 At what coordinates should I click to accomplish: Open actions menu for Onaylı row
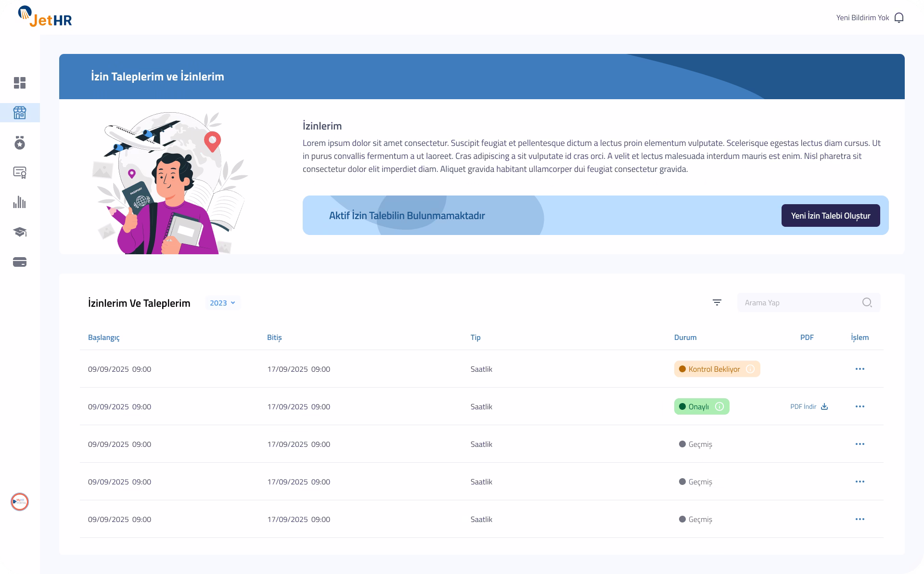[860, 406]
